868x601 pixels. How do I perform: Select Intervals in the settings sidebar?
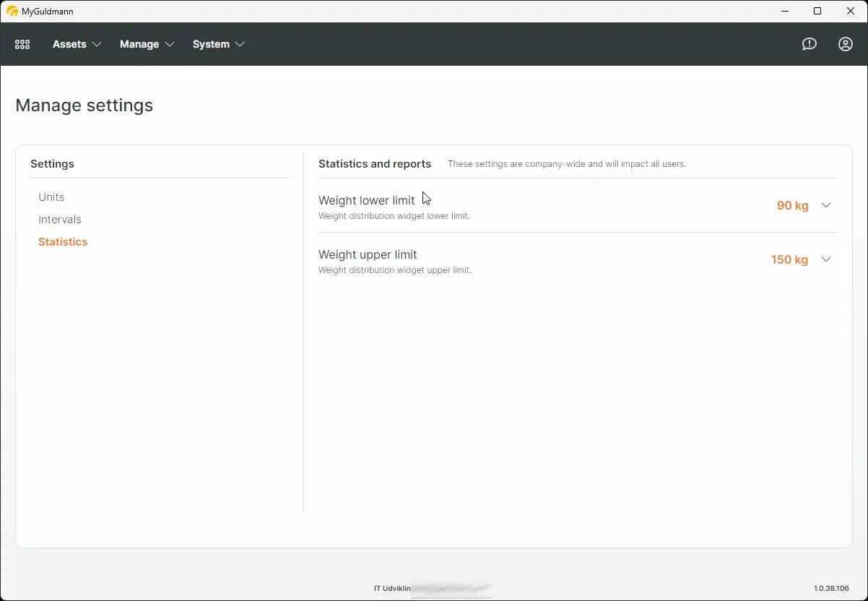coord(60,219)
